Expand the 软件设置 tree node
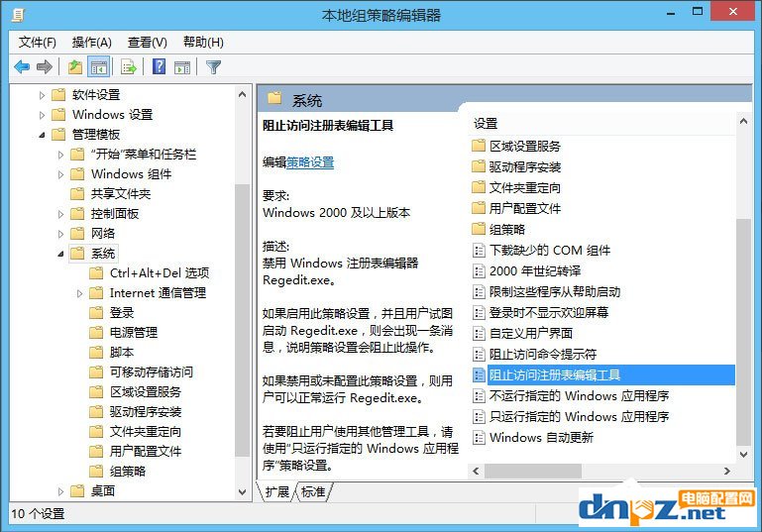The image size is (762, 532). 42,95
